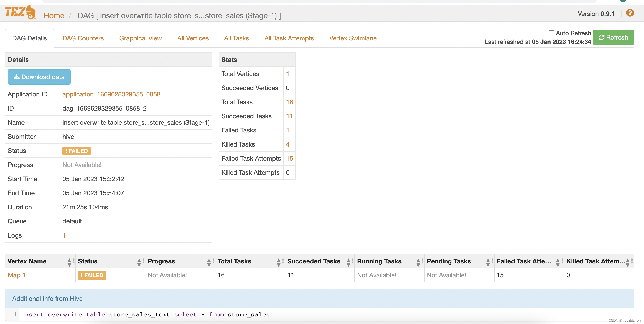The image size is (644, 324).
Task: Click the Map 1 FAILED status icon
Action: point(92,275)
